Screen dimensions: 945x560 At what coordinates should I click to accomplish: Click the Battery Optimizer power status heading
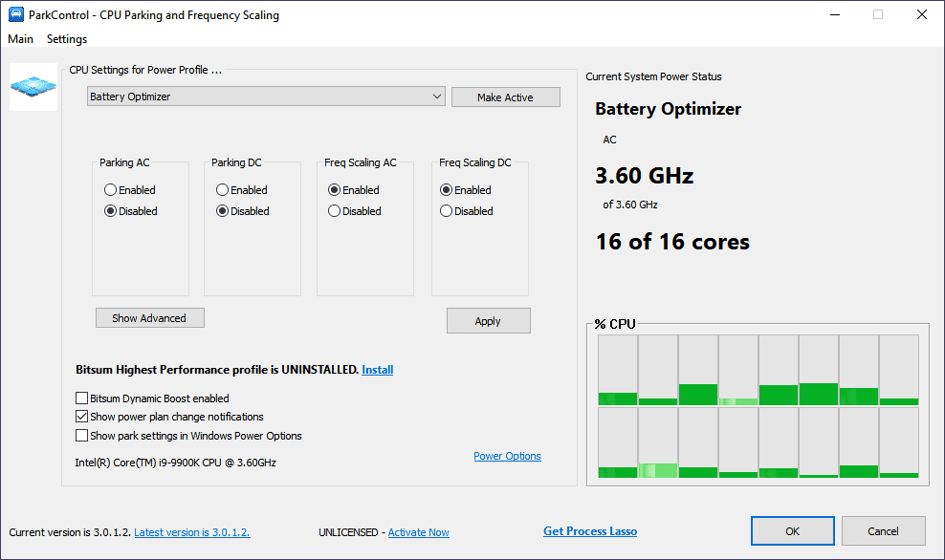click(669, 109)
